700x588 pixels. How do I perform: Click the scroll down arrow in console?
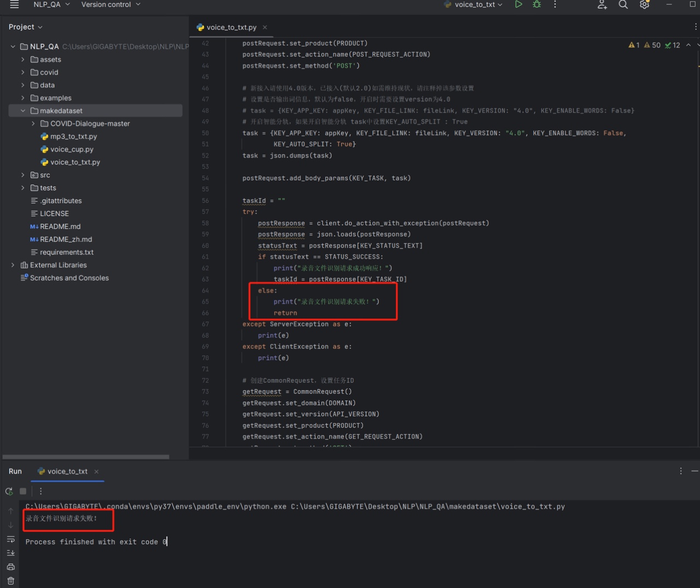(10, 525)
